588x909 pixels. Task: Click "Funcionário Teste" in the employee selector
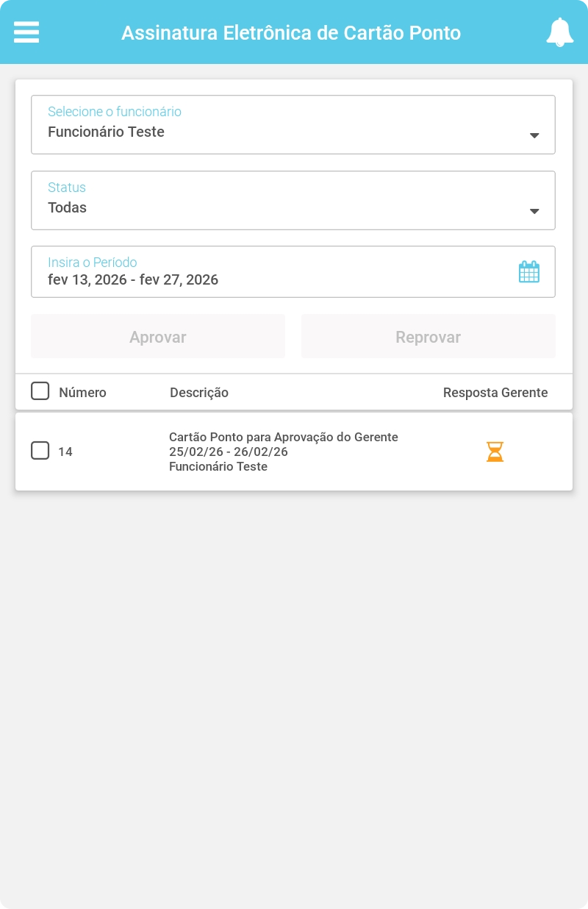click(106, 132)
